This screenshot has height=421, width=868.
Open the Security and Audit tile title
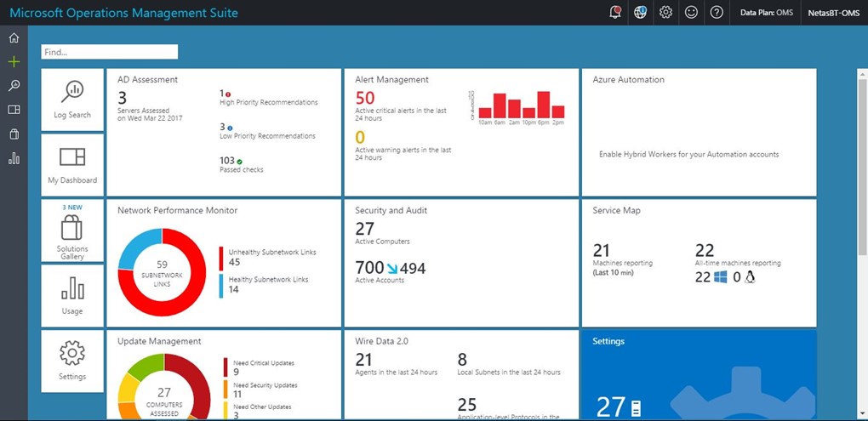391,210
